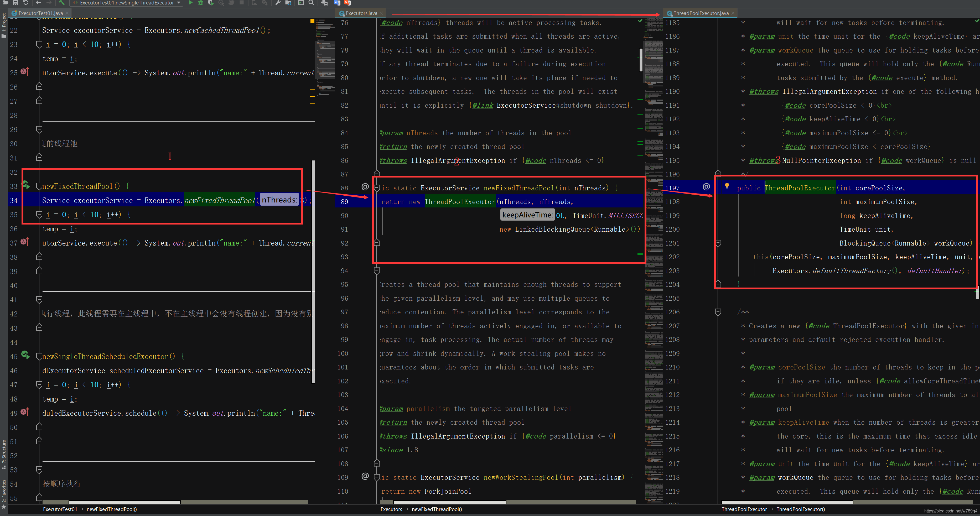Run with the green play icon

[190, 3]
